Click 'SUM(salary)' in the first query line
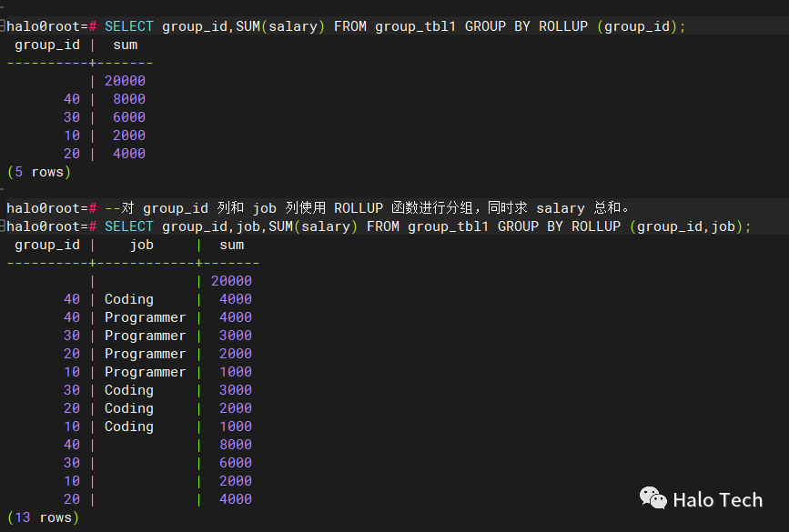 coord(280,26)
